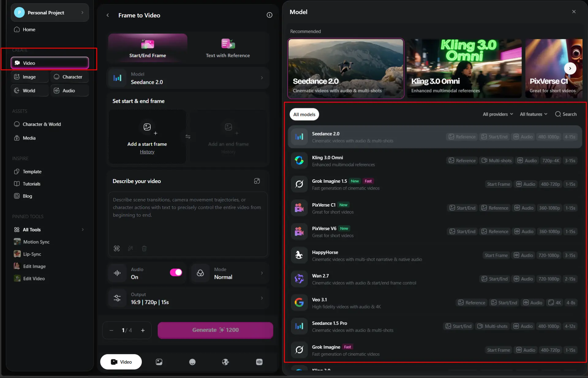Click the scan icon below the prompt box

point(117,249)
